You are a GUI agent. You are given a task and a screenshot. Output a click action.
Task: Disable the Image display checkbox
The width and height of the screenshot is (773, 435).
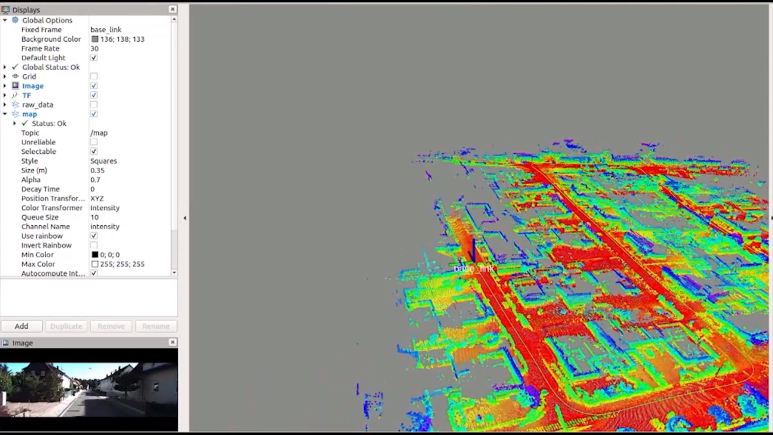point(94,86)
